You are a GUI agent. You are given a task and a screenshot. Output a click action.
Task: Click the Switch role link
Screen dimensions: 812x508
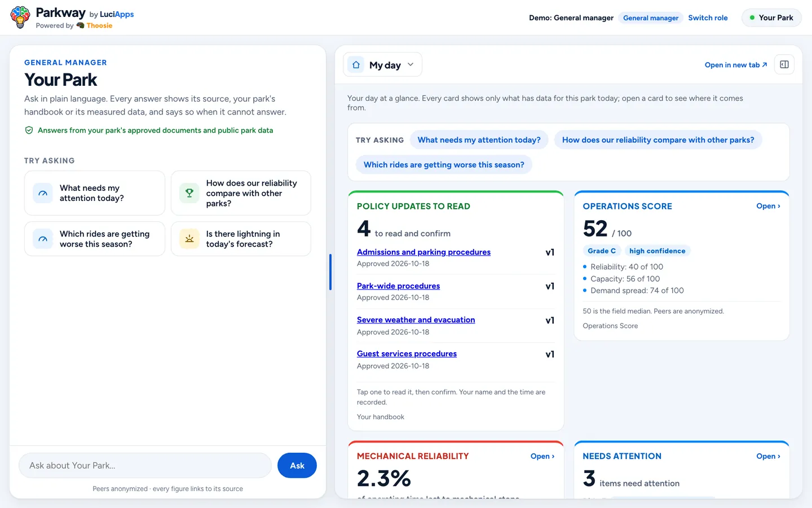[x=708, y=17]
